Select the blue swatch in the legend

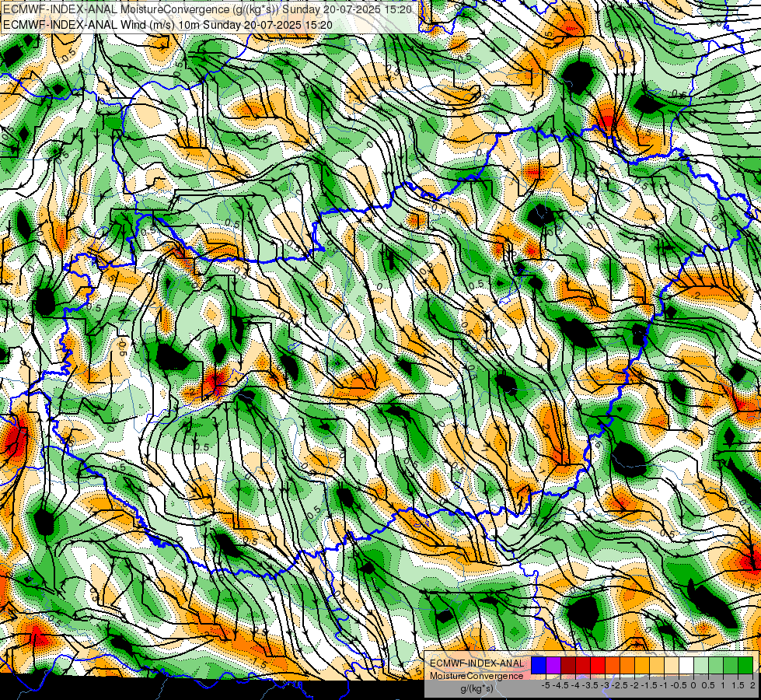pyautogui.click(x=539, y=665)
